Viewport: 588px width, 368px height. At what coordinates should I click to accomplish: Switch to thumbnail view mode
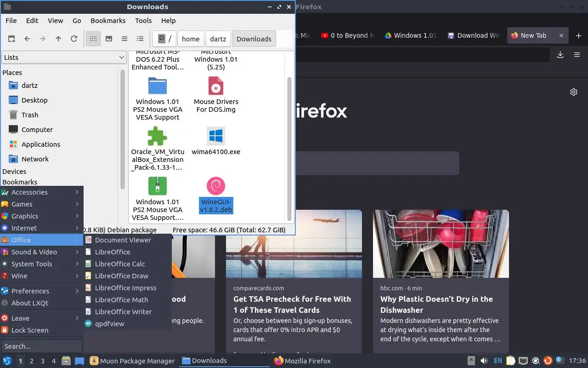(x=109, y=39)
